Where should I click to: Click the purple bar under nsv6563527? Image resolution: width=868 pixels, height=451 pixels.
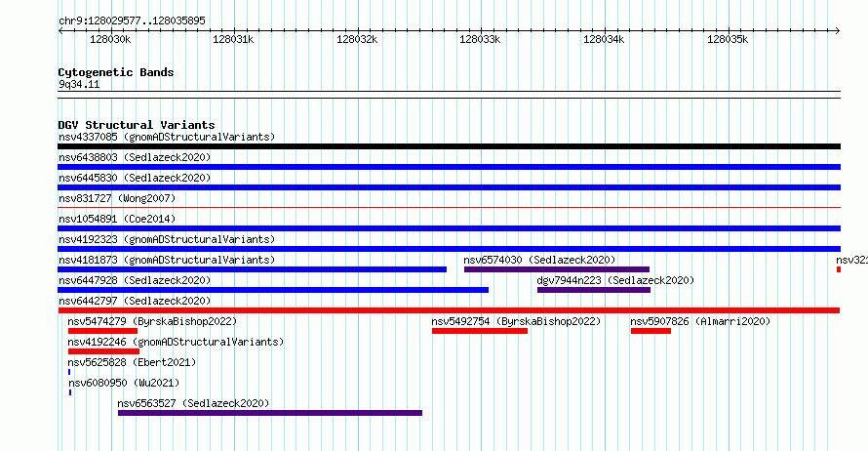[x=270, y=413]
